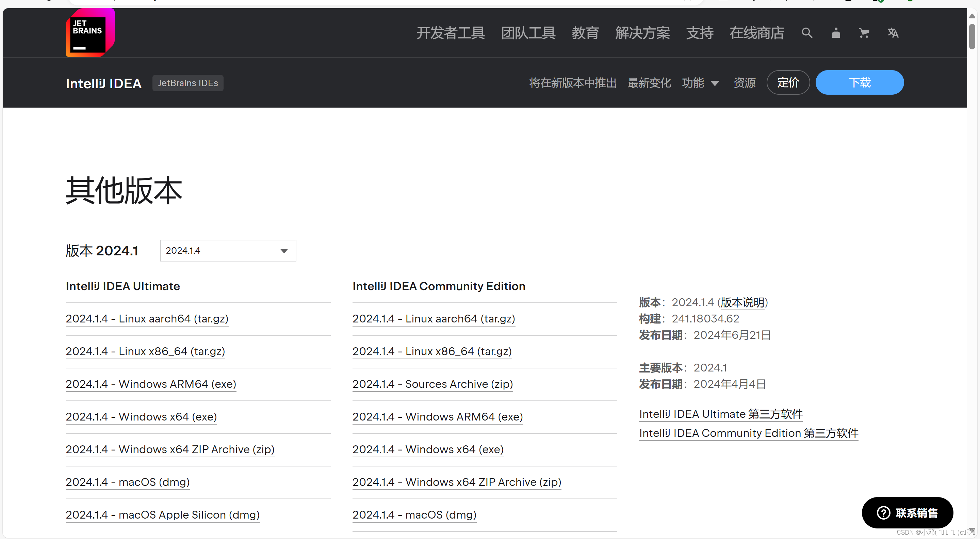Open Community Sources Archive (zip) link

pyautogui.click(x=432, y=384)
